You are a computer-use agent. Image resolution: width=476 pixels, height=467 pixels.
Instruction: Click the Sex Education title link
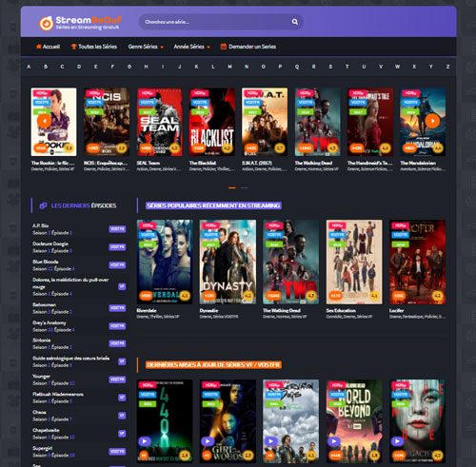pyautogui.click(x=341, y=310)
